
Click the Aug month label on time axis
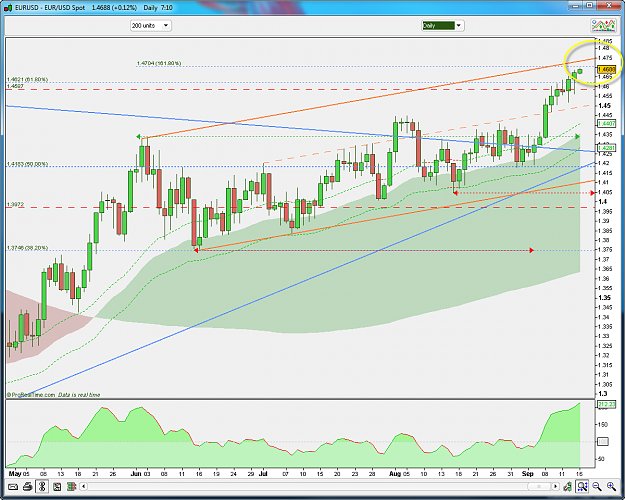coord(395,474)
